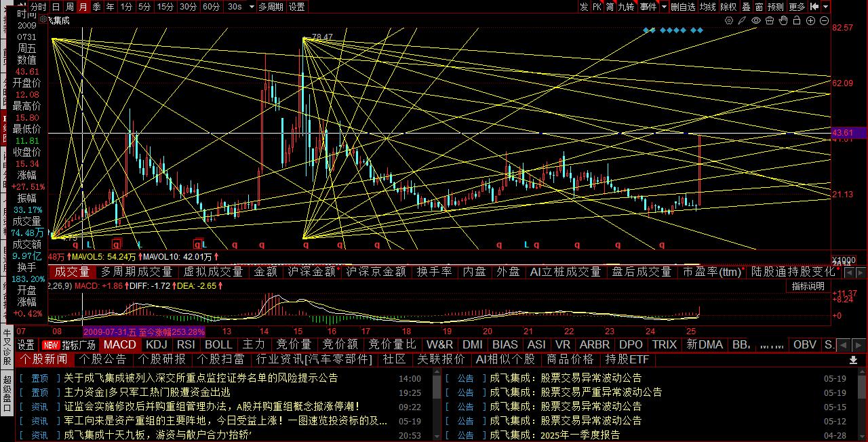Click the PK compare button

click(x=597, y=7)
